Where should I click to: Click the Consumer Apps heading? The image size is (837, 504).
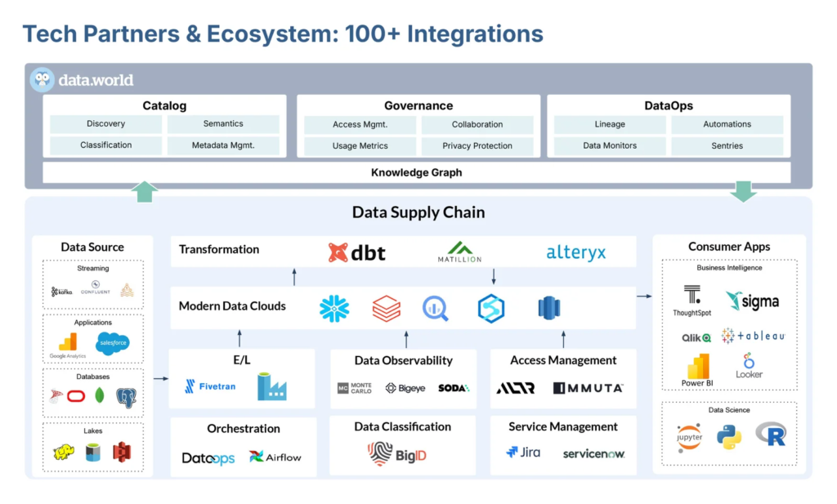[729, 247]
